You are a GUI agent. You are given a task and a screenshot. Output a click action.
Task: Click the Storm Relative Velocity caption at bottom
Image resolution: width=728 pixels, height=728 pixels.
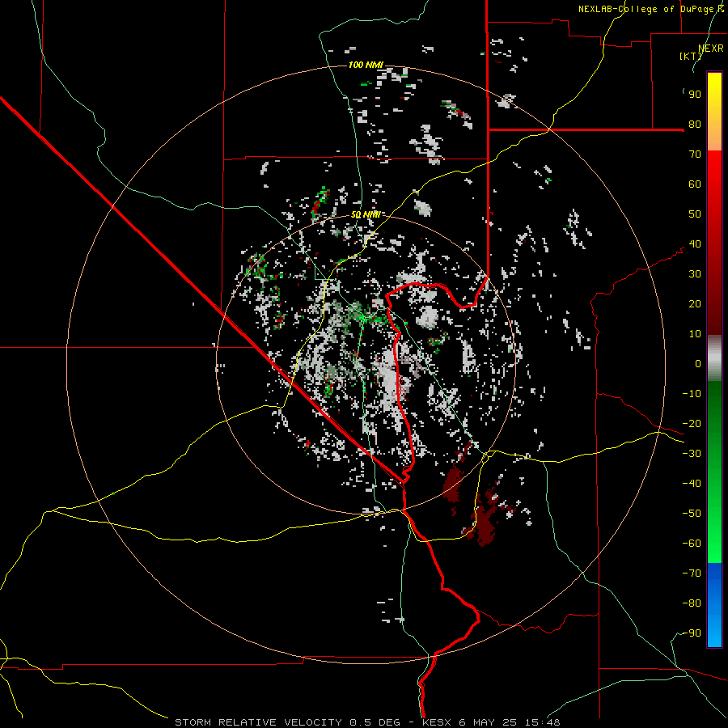pyautogui.click(x=367, y=722)
